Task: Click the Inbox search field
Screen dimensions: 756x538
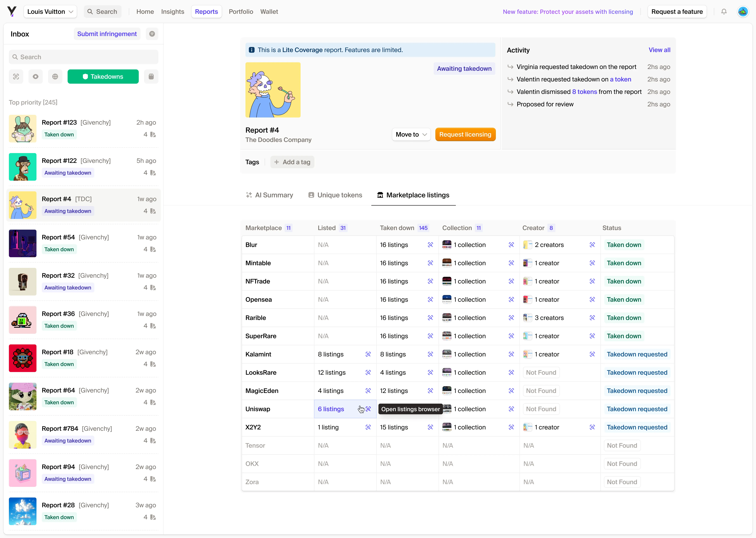Action: (x=83, y=57)
